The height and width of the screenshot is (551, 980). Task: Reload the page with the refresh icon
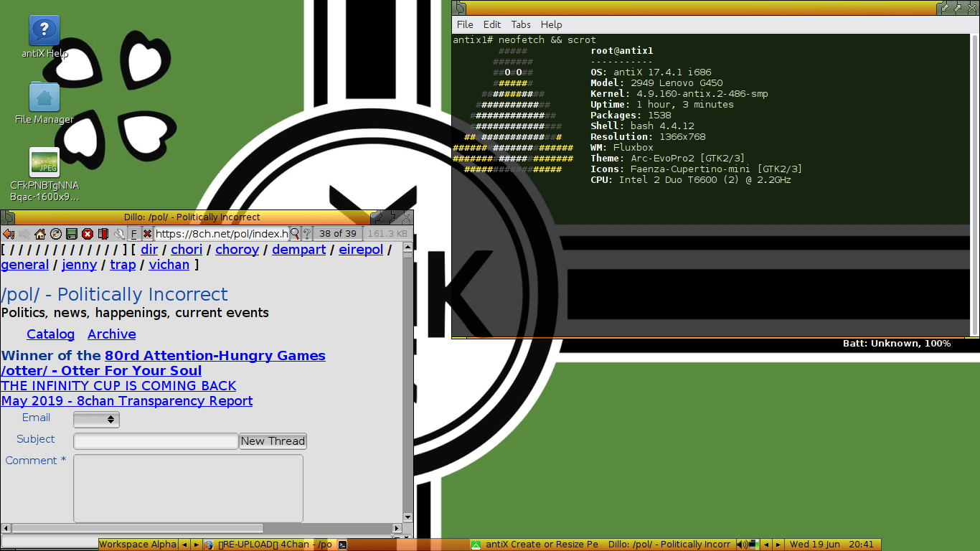pos(55,233)
